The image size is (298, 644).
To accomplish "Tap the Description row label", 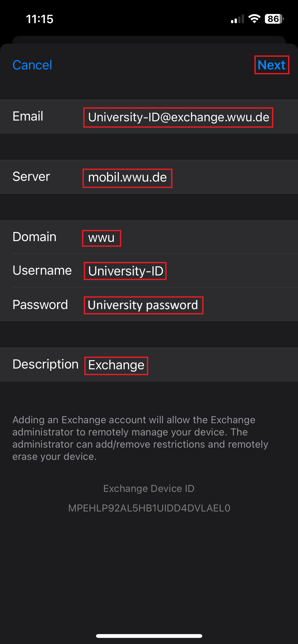I will tap(46, 364).
